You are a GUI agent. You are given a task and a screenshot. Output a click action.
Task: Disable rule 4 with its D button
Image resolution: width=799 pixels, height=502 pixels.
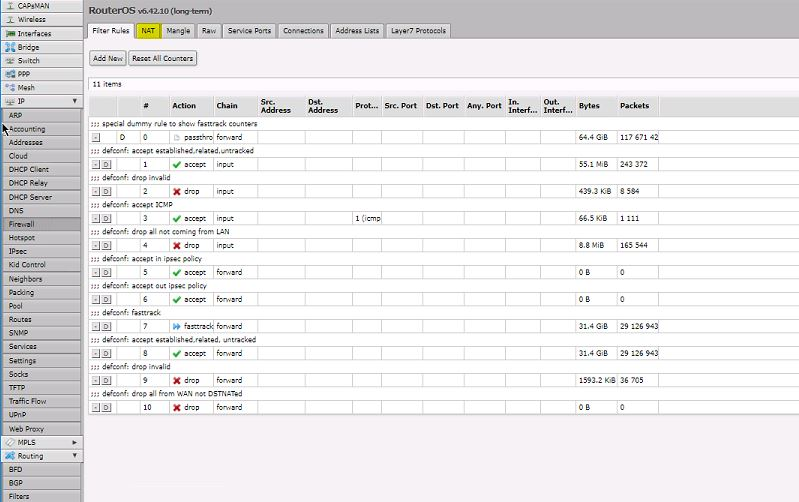[106, 246]
